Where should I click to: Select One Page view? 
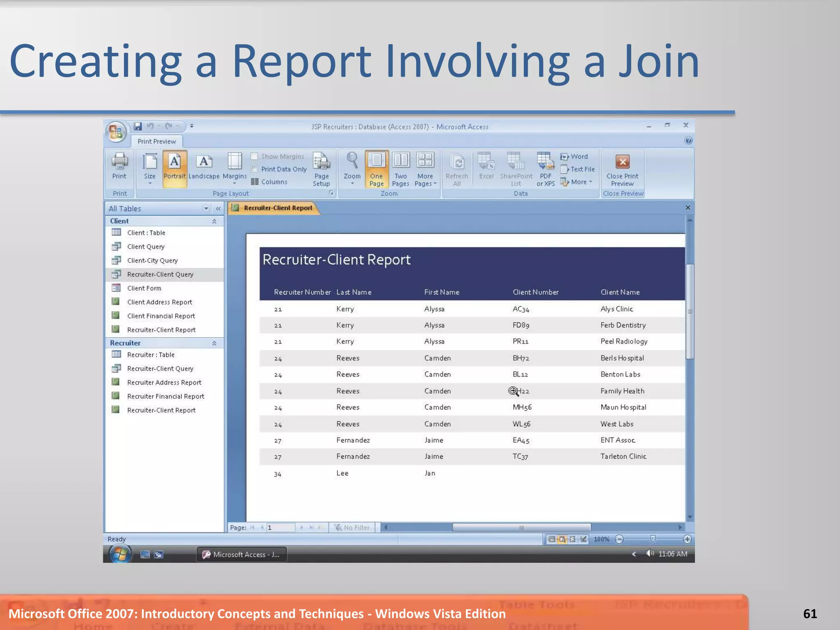click(377, 169)
